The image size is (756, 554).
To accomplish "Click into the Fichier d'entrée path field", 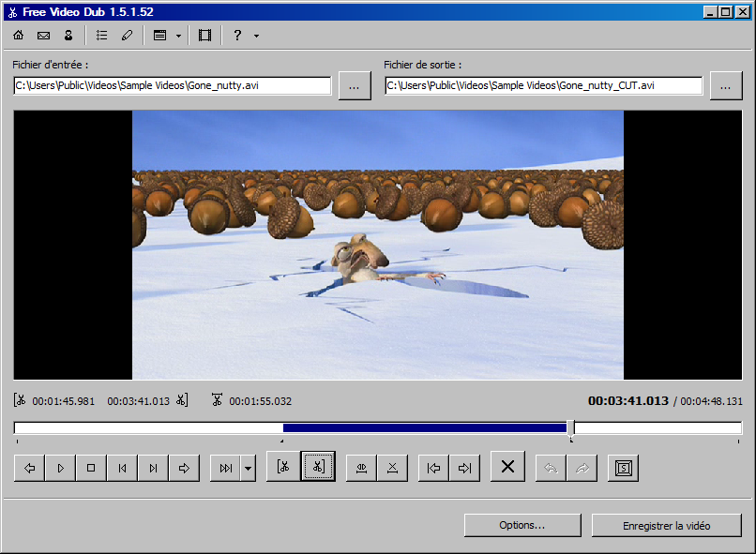I will (173, 85).
